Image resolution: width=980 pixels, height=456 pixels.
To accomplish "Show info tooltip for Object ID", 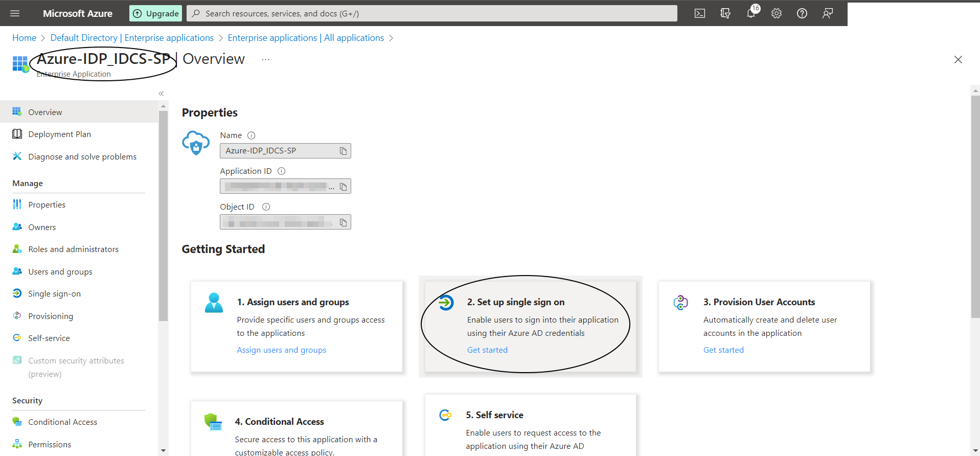I will [266, 207].
